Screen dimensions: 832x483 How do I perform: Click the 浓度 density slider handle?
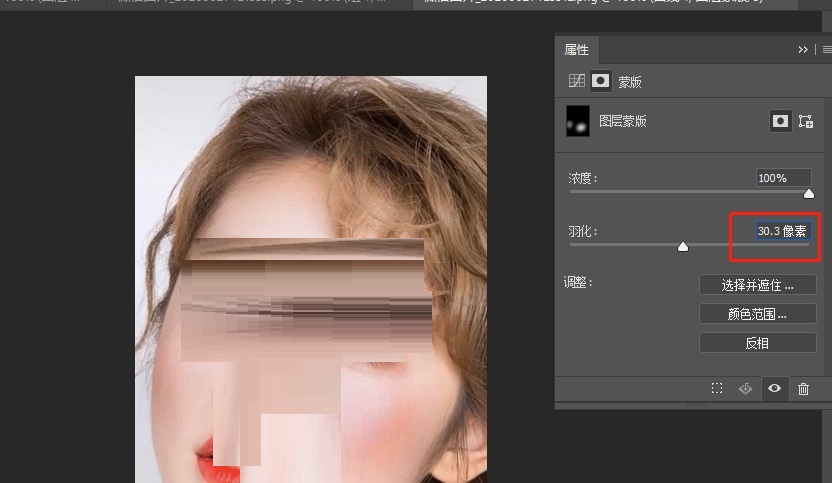[809, 194]
